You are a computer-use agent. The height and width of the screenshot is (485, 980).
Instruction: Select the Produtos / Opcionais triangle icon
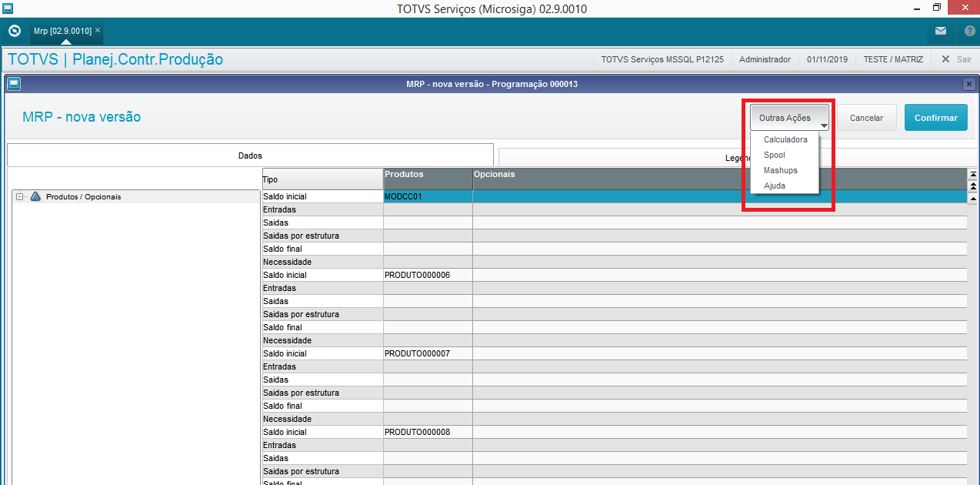tap(35, 197)
